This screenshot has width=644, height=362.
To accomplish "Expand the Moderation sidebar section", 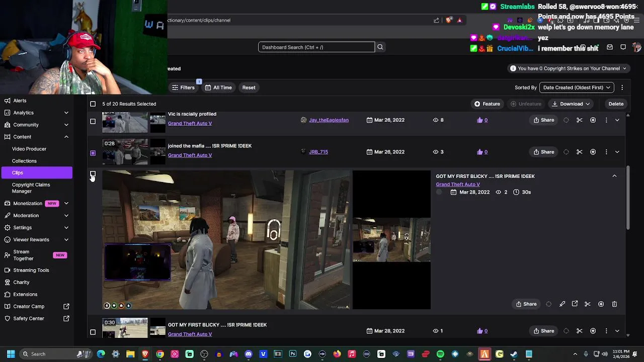I will coord(66,216).
